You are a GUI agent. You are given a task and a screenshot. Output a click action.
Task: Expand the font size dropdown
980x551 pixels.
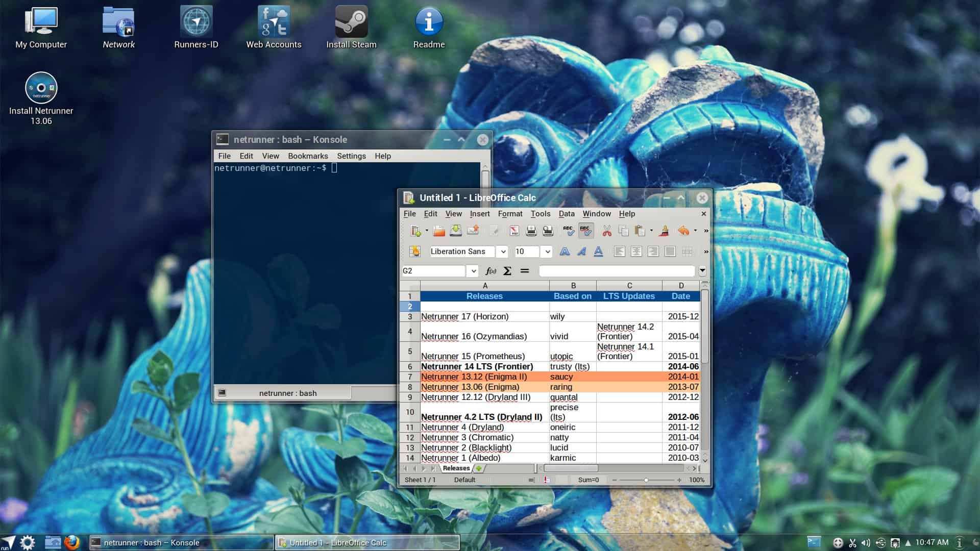pos(547,252)
